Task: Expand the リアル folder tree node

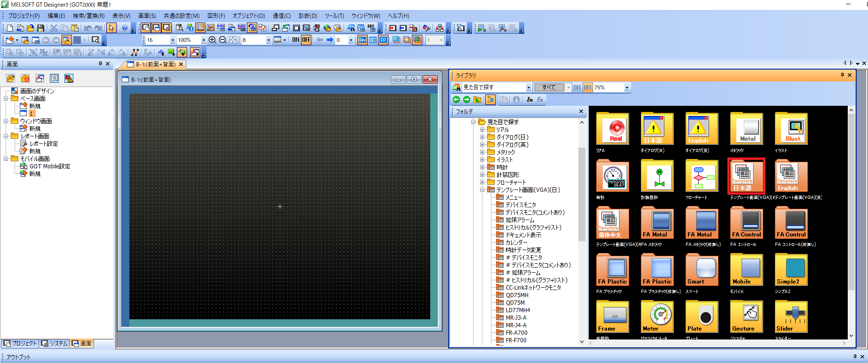Action: coord(482,130)
